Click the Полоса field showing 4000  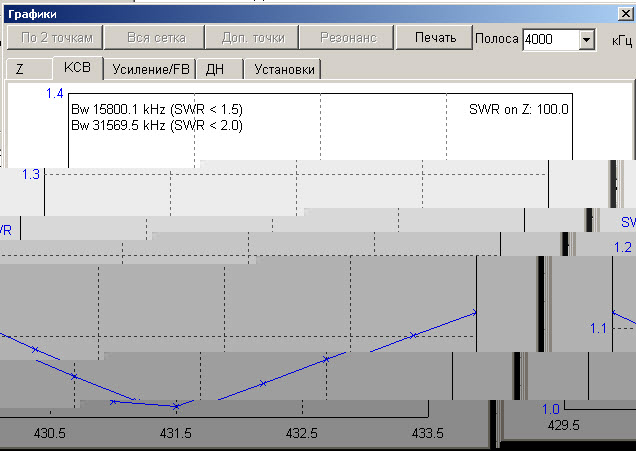(x=548, y=40)
